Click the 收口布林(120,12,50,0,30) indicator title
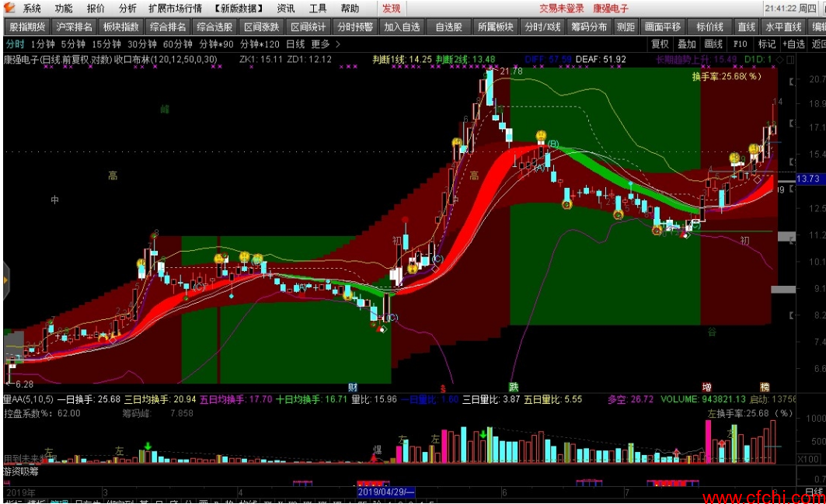 pyautogui.click(x=166, y=60)
